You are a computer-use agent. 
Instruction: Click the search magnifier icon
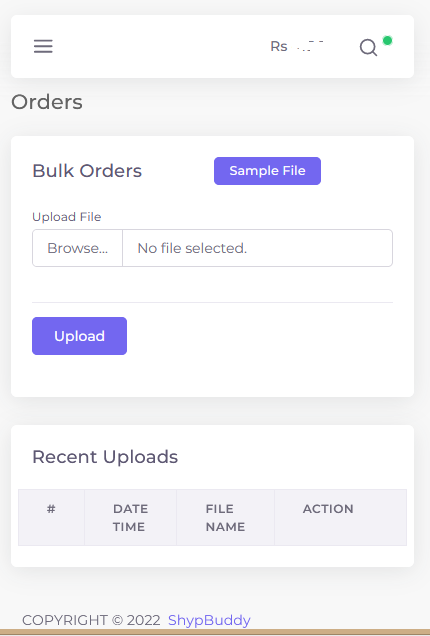pyautogui.click(x=368, y=47)
